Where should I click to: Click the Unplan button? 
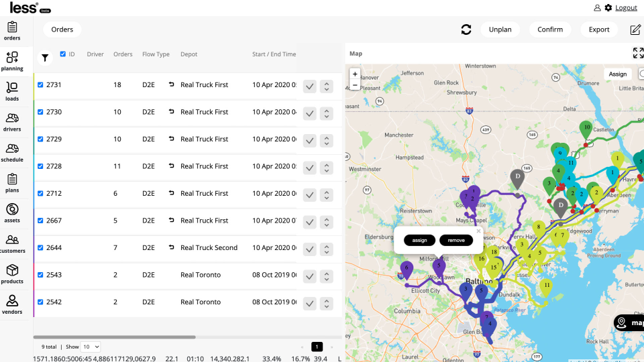point(500,29)
